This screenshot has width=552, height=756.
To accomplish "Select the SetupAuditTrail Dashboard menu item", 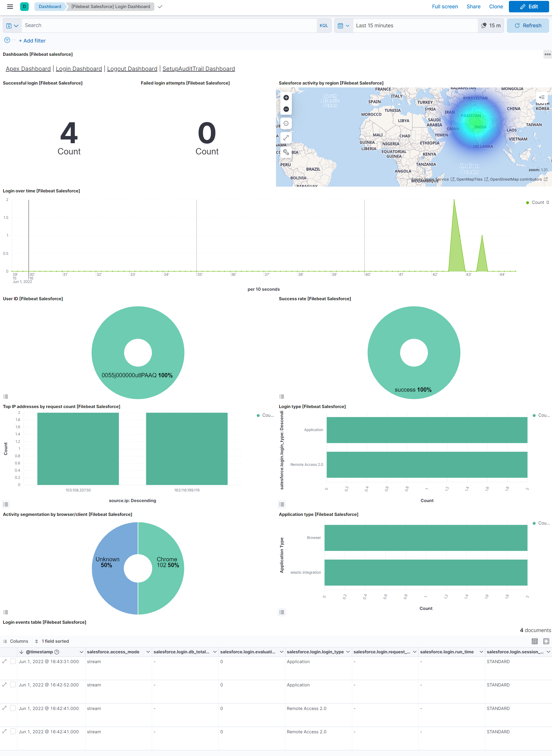I will point(198,69).
